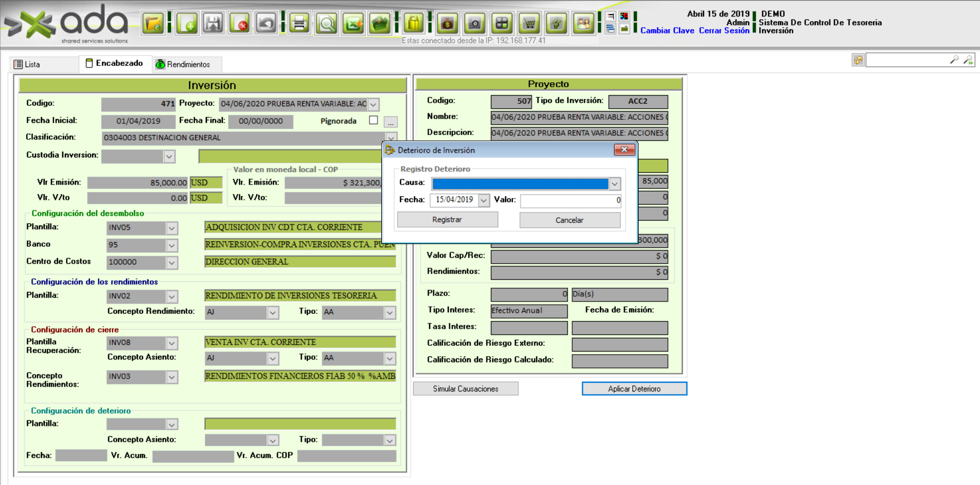Click the padlock toolbar icon
This screenshot has height=485, width=980.
click(x=413, y=23)
